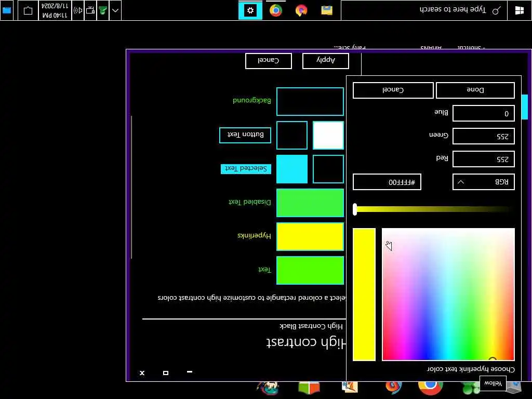The image size is (532, 399).
Task: Click the Settings window vertical scrollbar
Action: tap(131, 187)
